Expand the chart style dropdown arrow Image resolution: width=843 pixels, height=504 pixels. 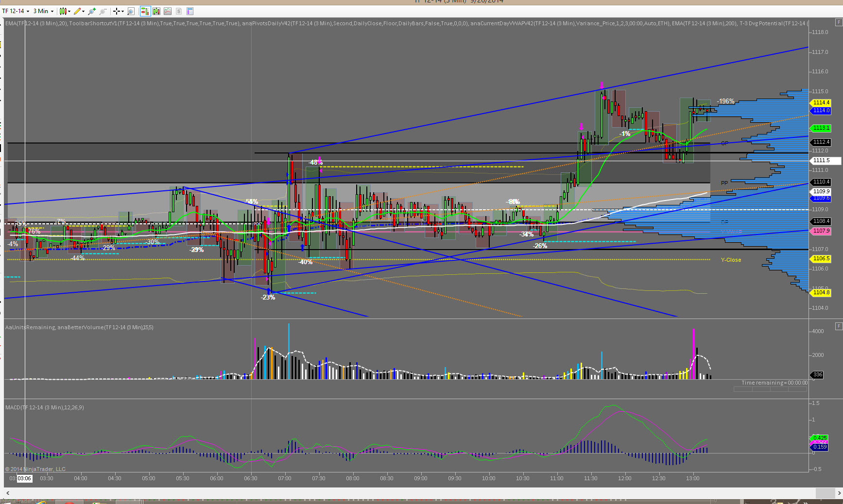69,11
